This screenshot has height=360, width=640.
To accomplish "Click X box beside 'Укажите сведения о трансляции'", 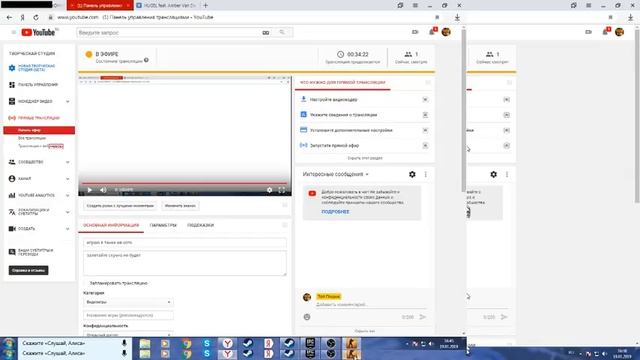I will (x=425, y=115).
